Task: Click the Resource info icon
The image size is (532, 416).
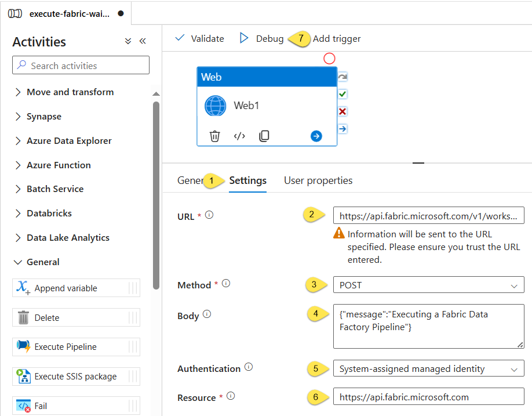Action: [x=231, y=396]
